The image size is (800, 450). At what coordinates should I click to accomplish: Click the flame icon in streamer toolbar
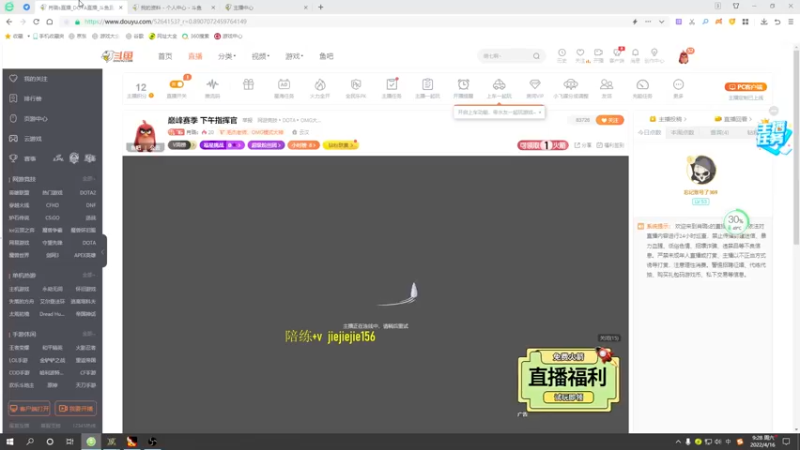click(x=320, y=84)
